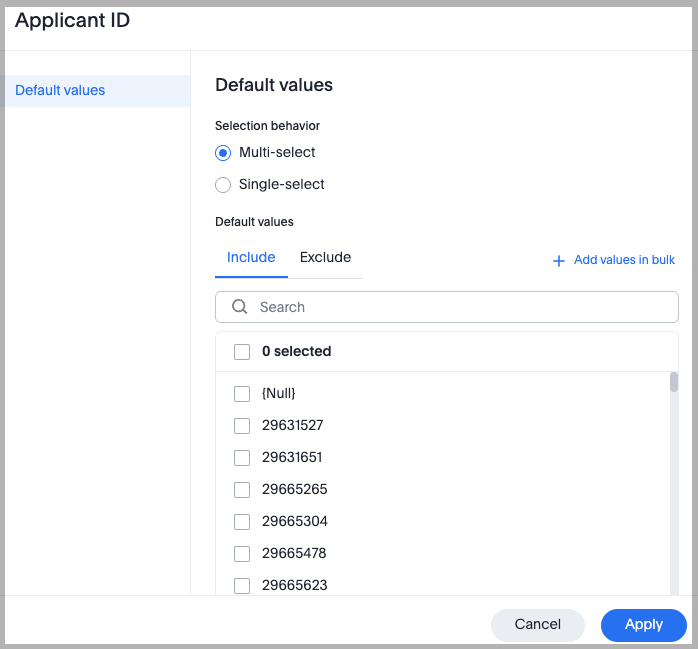
Task: Mark the 29665478 checkbox
Action: click(x=242, y=554)
